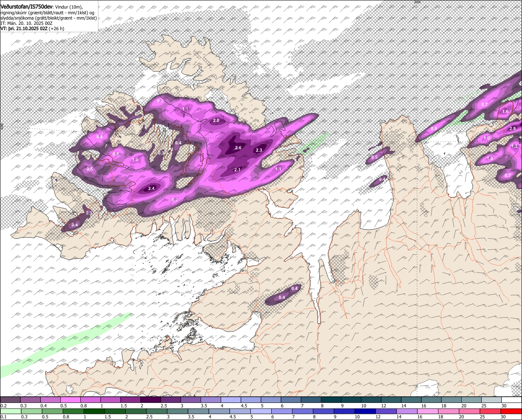Click the 0.9 precipitation value on the map
522x420 pixels.
[116, 154]
